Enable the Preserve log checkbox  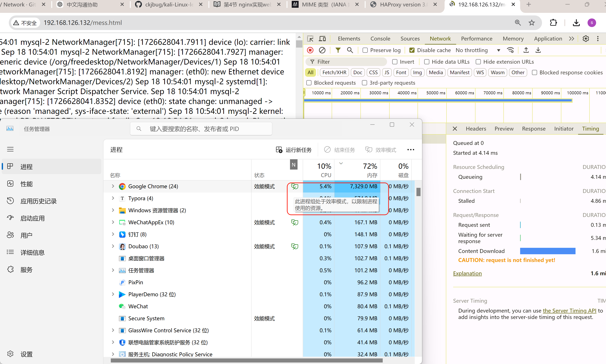[x=365, y=50]
